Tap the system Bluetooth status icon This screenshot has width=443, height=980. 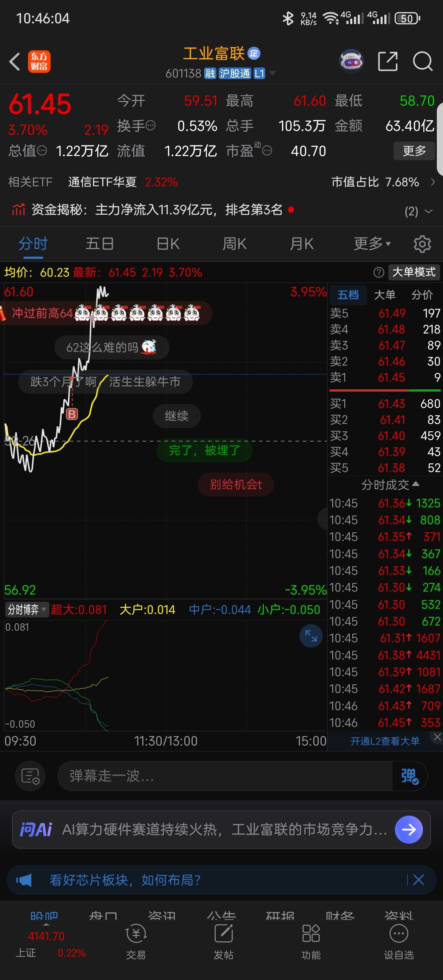pos(288,18)
